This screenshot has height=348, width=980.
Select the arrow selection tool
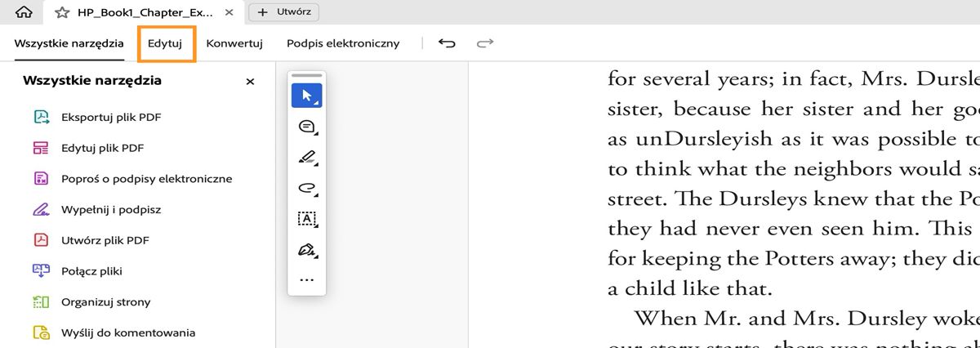click(307, 96)
